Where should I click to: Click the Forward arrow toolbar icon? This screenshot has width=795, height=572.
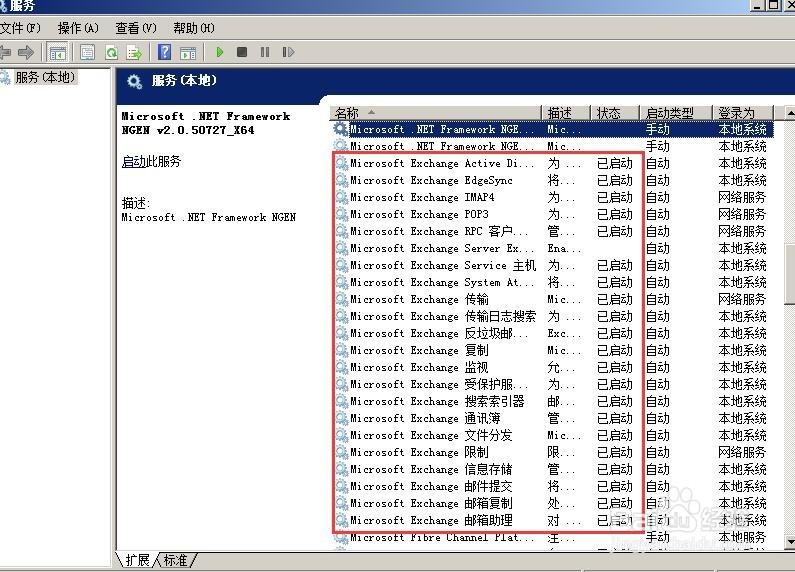[25, 52]
